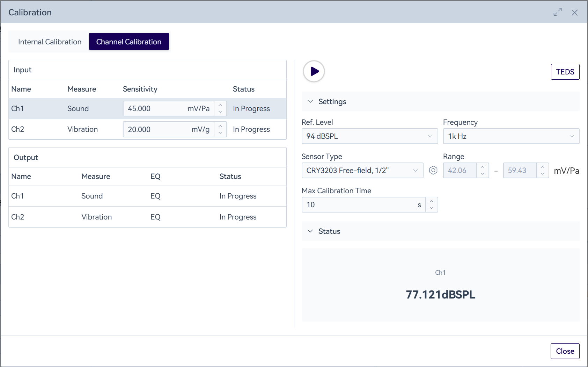Increase the range maximum 59.43 value

pos(543,167)
